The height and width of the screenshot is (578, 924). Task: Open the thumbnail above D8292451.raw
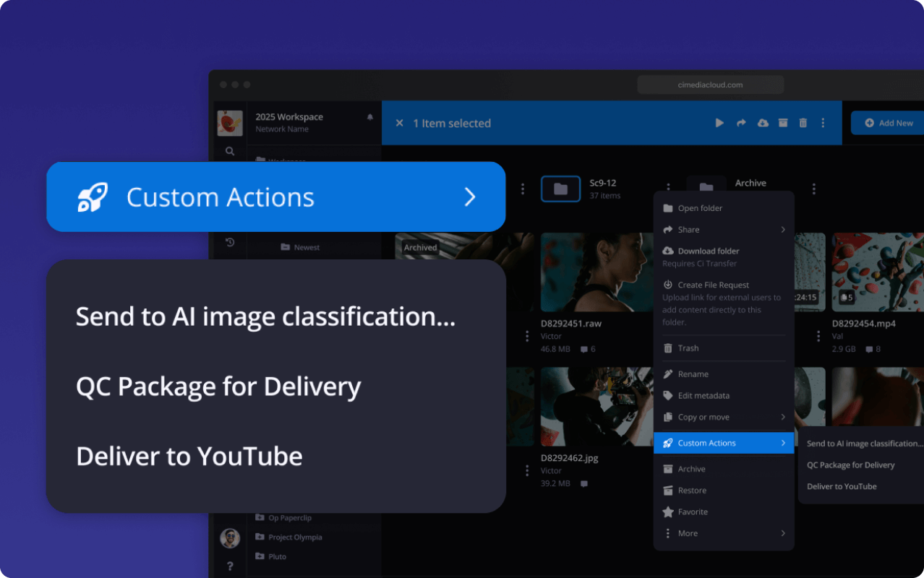coord(596,272)
